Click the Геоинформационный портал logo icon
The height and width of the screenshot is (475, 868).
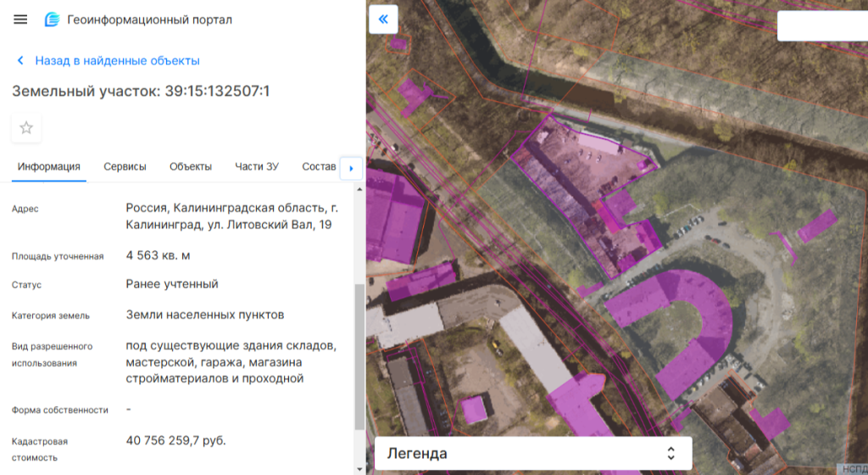click(53, 20)
